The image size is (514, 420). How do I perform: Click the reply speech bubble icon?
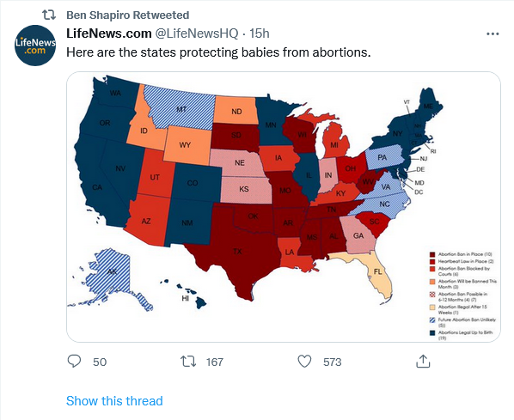click(74, 362)
